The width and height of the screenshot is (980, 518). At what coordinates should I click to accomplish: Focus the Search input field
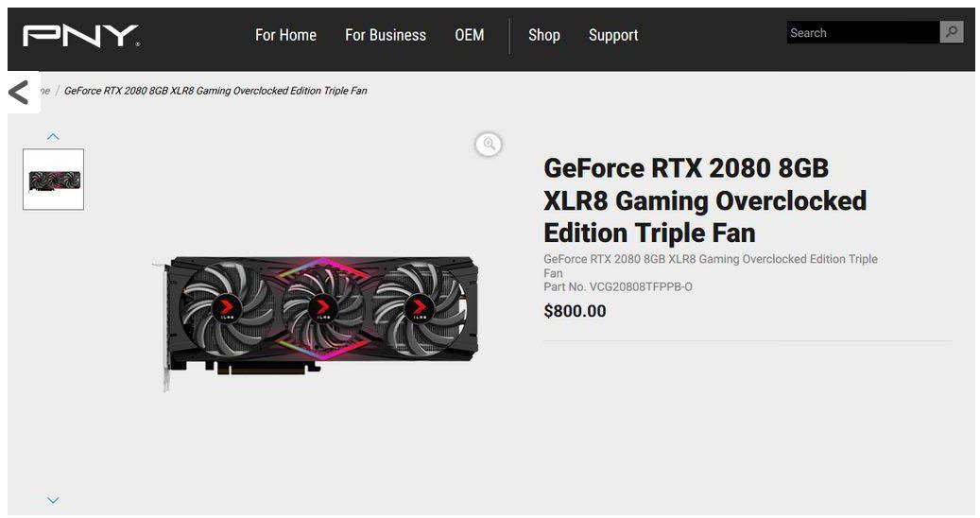pyautogui.click(x=863, y=32)
